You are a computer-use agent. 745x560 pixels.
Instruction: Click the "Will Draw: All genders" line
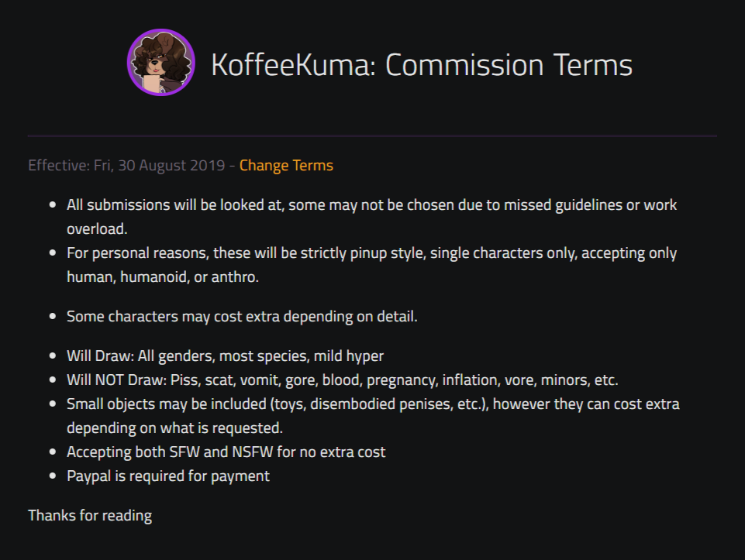(x=225, y=356)
